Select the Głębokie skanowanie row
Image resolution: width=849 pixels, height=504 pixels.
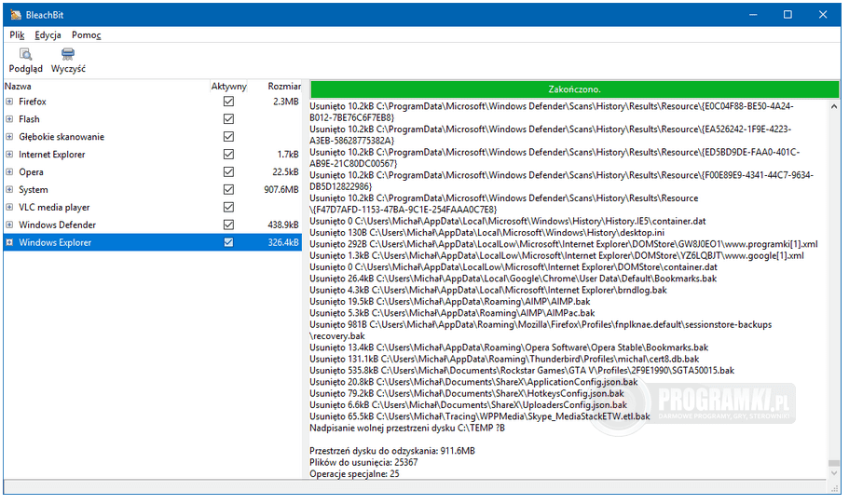62,136
